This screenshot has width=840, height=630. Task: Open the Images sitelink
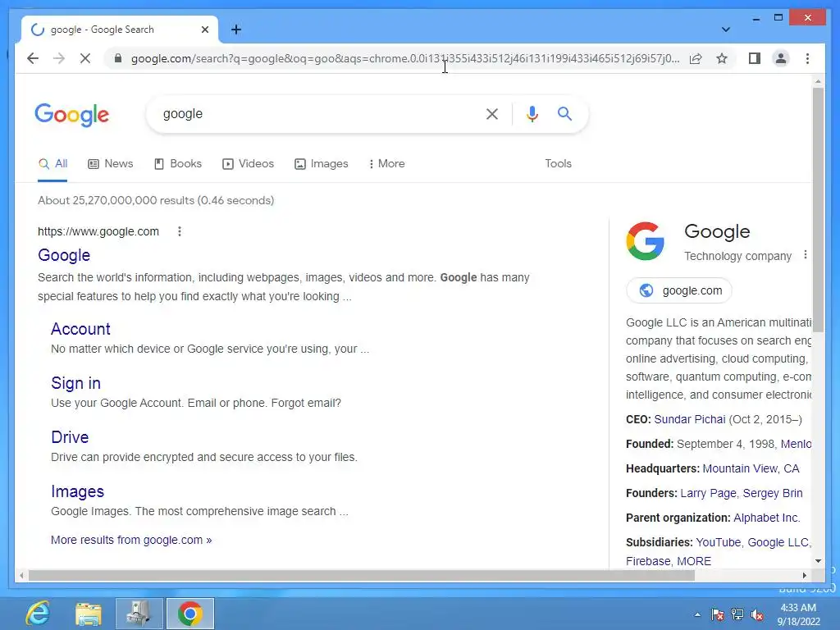point(77,491)
